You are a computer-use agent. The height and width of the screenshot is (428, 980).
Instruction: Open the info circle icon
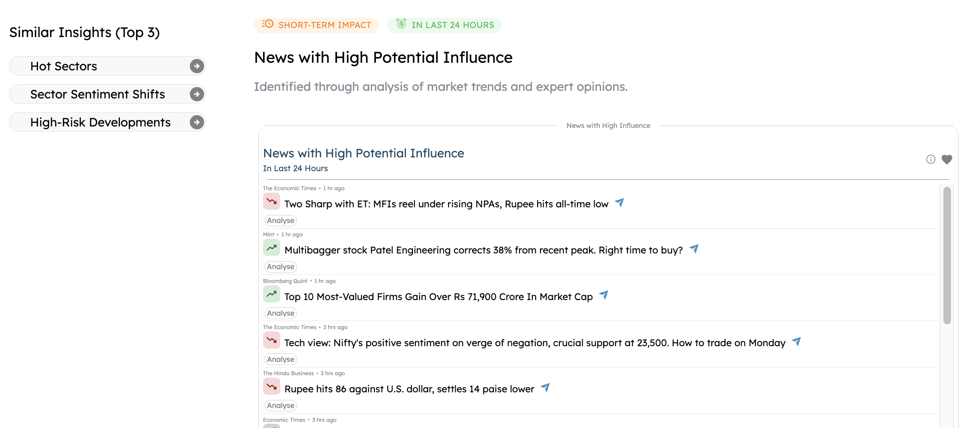click(931, 159)
